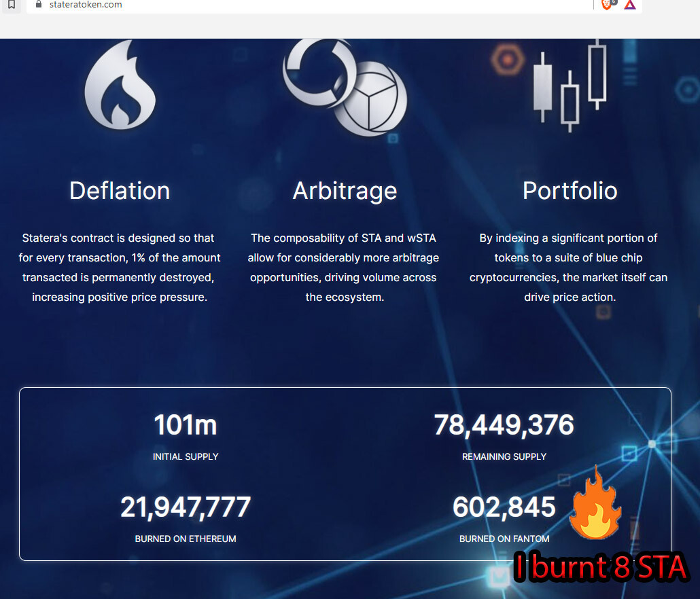Screen dimensions: 700x599
Task: Click the 21,947,777 burned on Ethereum number
Action: (186, 507)
